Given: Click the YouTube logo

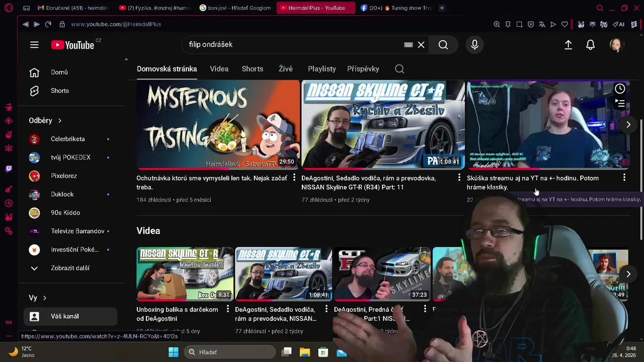Looking at the screenshot, I should (x=72, y=45).
